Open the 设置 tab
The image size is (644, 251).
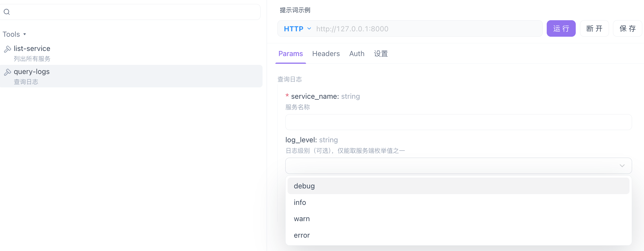coord(381,54)
